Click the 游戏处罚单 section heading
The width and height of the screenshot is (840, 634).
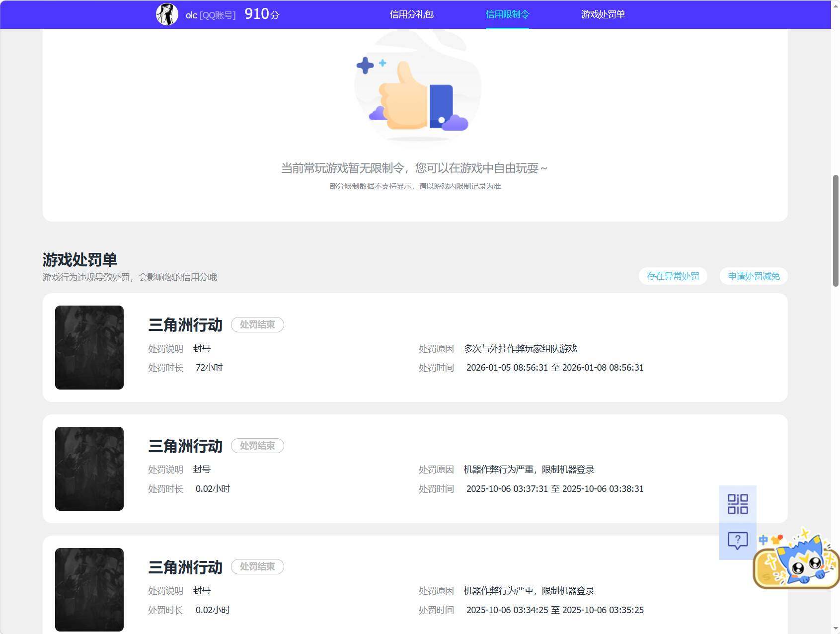pos(80,259)
